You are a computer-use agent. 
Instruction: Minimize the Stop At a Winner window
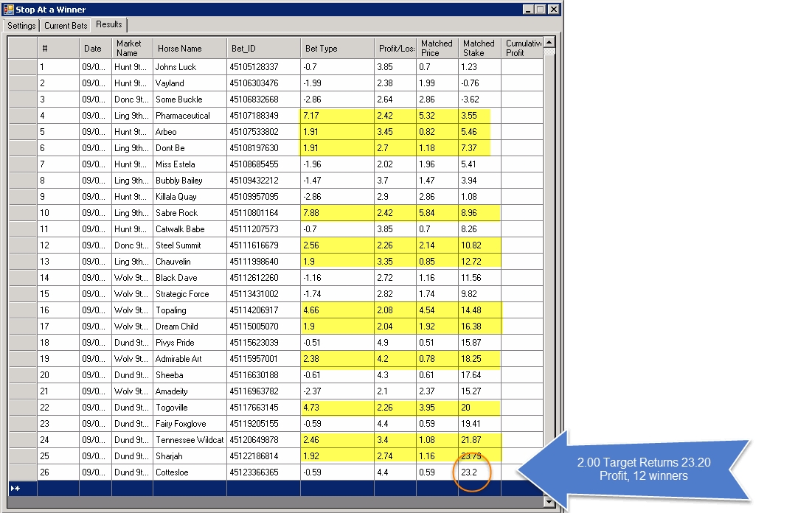528,10
